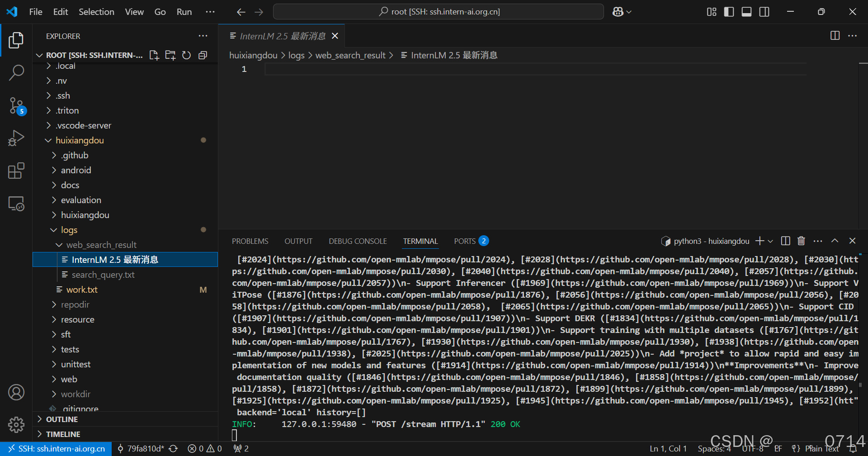Open the File menu
The image size is (868, 456).
click(36, 12)
